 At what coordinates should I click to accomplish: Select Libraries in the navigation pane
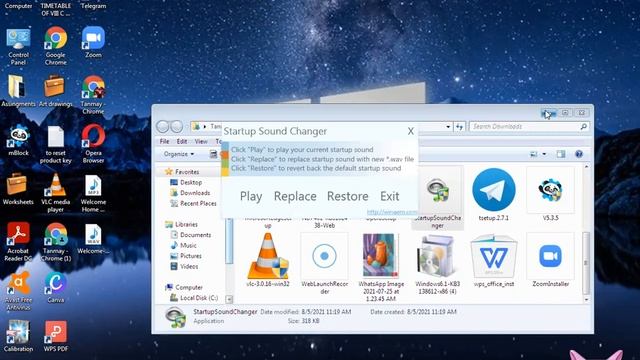tap(182, 224)
